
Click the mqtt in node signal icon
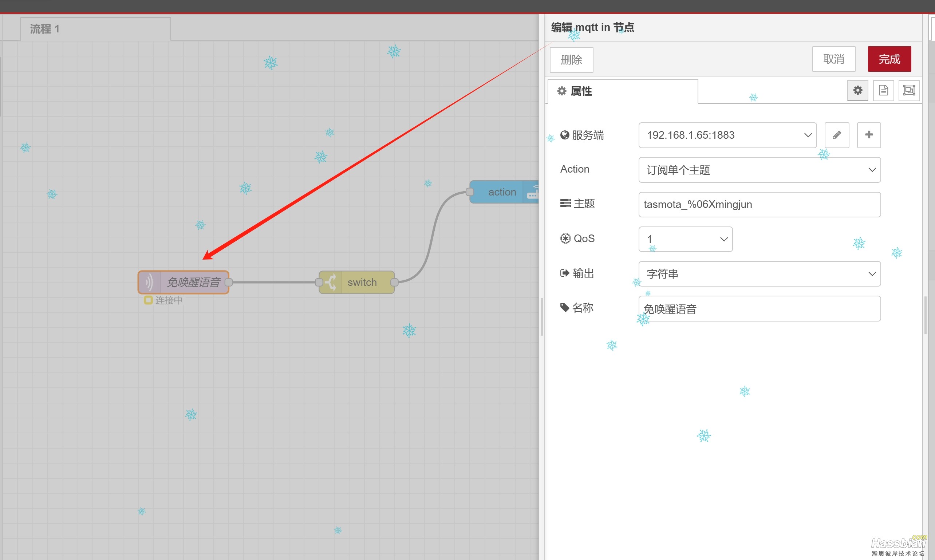[x=149, y=282]
